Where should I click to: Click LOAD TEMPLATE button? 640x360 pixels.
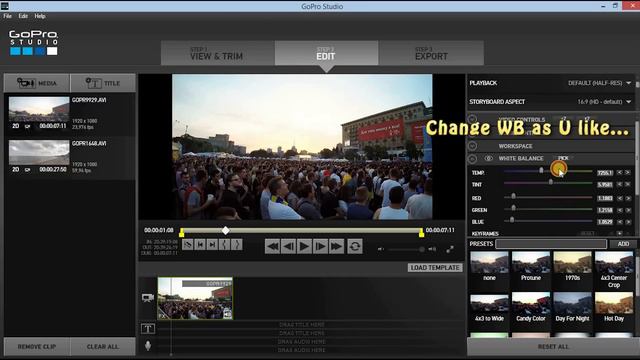(435, 268)
